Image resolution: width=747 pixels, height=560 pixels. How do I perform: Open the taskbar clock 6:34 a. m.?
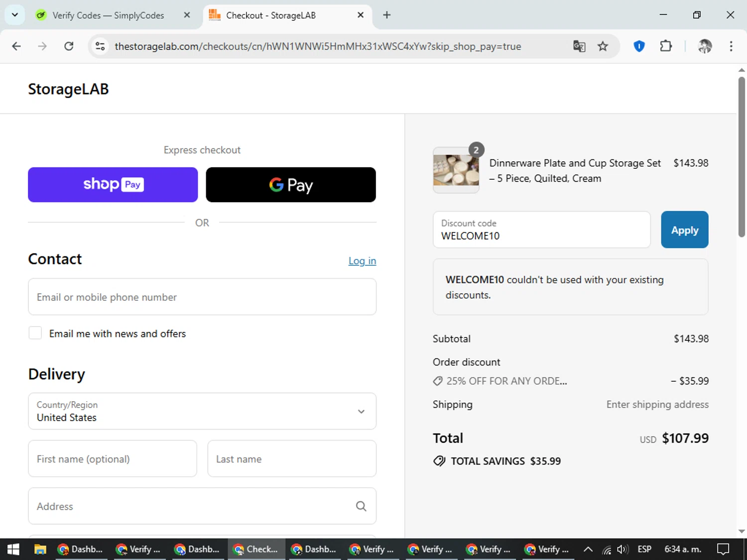click(x=683, y=549)
